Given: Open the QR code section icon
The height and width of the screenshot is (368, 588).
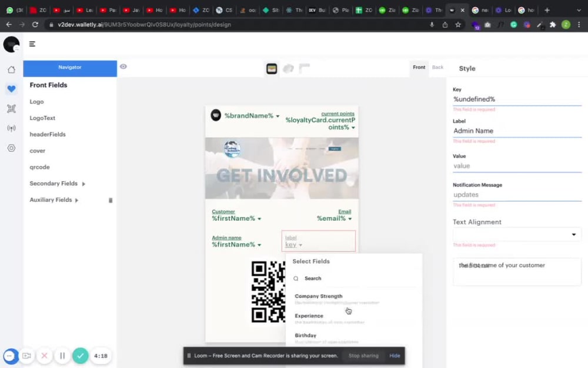Looking at the screenshot, I should coord(11,108).
